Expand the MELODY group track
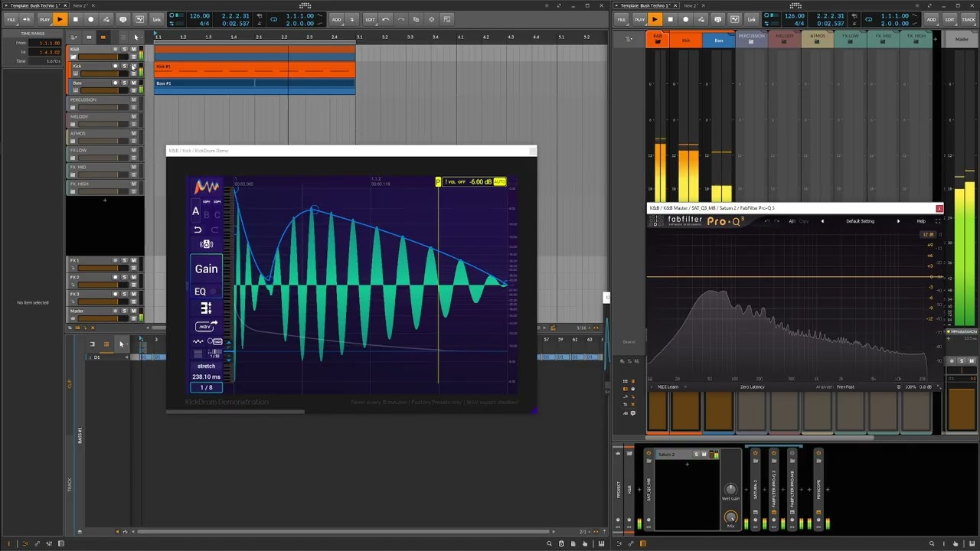The width and height of the screenshot is (980, 551). pos(73,124)
